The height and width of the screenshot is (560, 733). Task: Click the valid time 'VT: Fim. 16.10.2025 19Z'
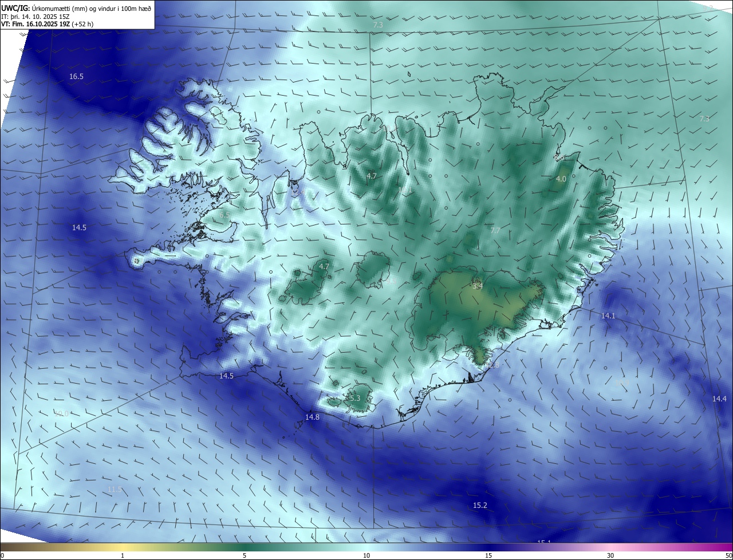pyautogui.click(x=36, y=24)
